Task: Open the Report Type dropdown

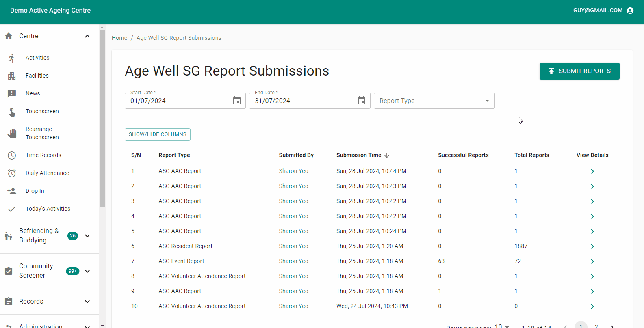Action: tap(434, 101)
